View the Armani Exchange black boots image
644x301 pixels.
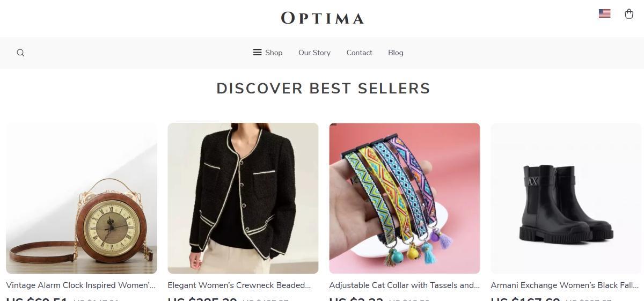point(566,198)
